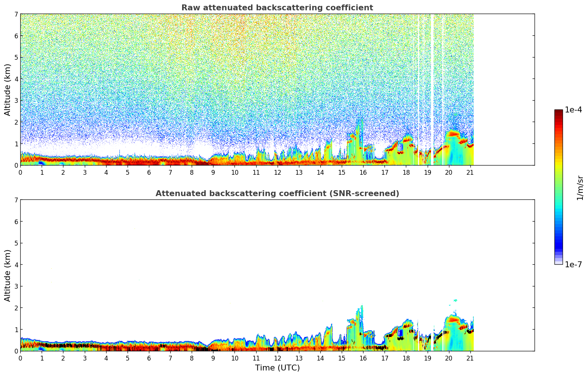The image size is (588, 376).
Task: Pick the dark red top of colorbar
Action: tap(558, 113)
